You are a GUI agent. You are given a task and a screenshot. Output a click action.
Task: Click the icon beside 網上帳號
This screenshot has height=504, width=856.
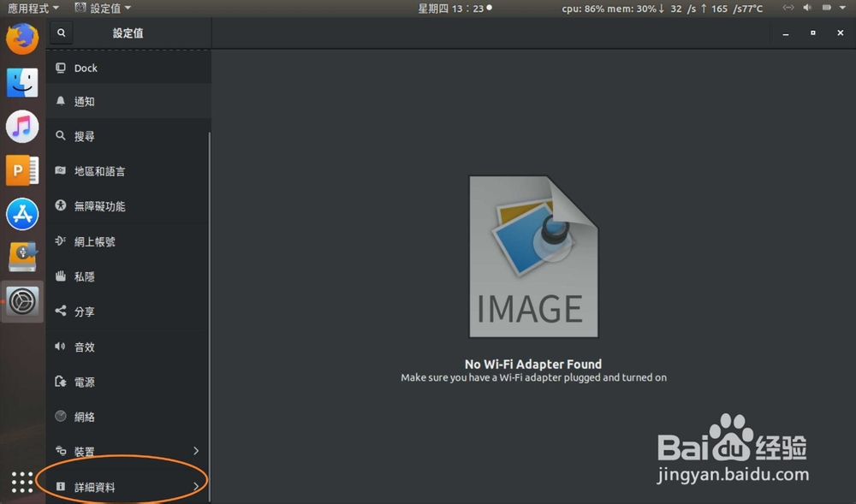coord(61,240)
